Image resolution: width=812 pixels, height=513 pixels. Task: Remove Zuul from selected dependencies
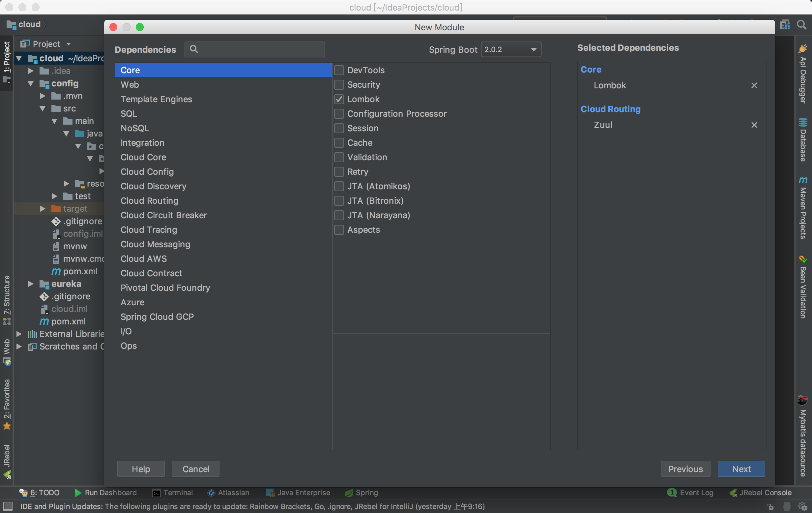click(754, 125)
